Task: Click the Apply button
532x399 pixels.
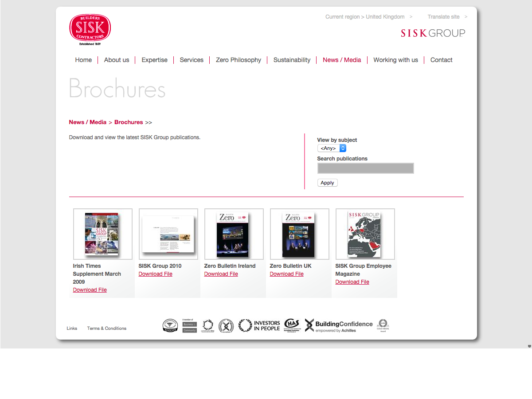Action: tap(328, 183)
